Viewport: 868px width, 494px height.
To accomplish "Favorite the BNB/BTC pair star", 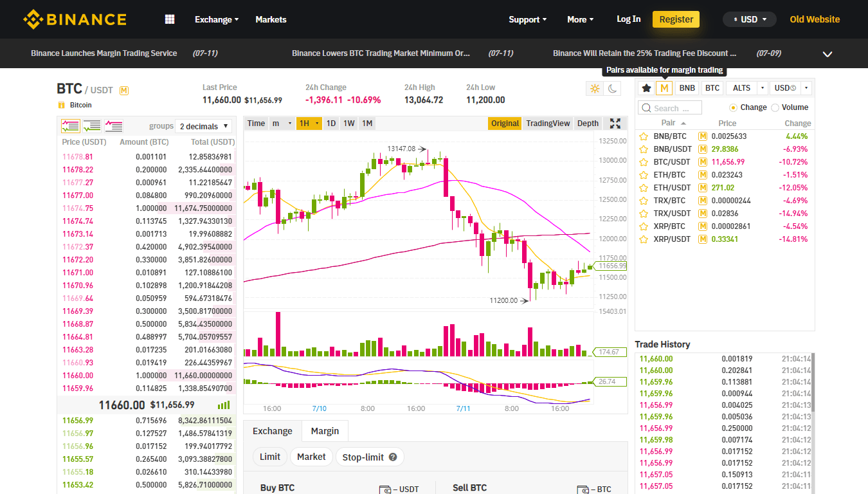I will pyautogui.click(x=642, y=136).
